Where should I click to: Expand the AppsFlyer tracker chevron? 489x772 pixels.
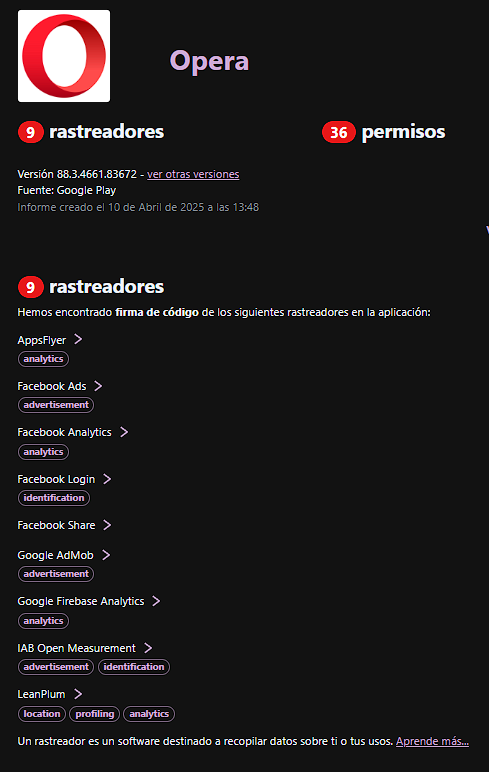[x=78, y=339]
